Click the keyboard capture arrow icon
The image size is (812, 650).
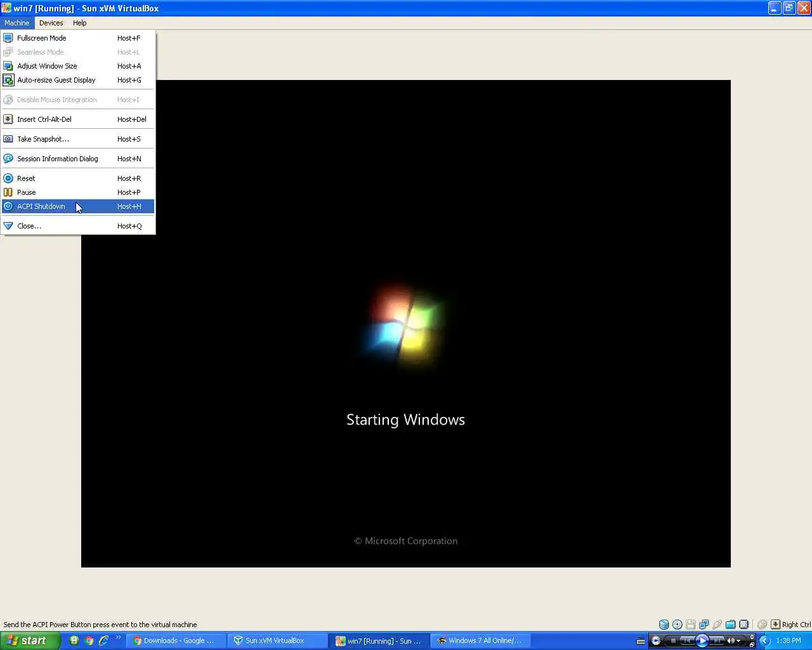pyautogui.click(x=775, y=625)
